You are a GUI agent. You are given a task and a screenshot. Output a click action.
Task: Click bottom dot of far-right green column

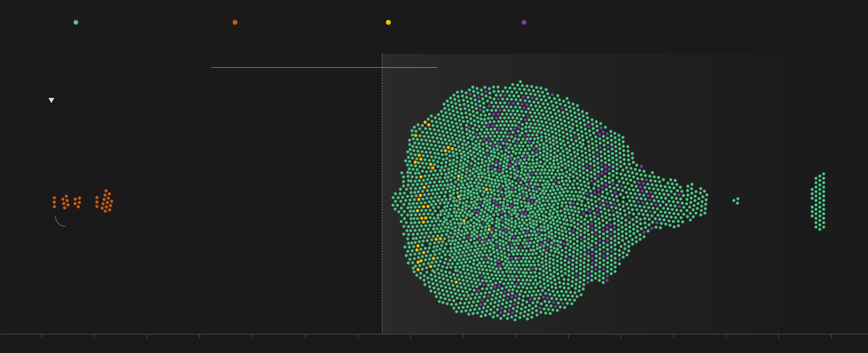click(820, 229)
